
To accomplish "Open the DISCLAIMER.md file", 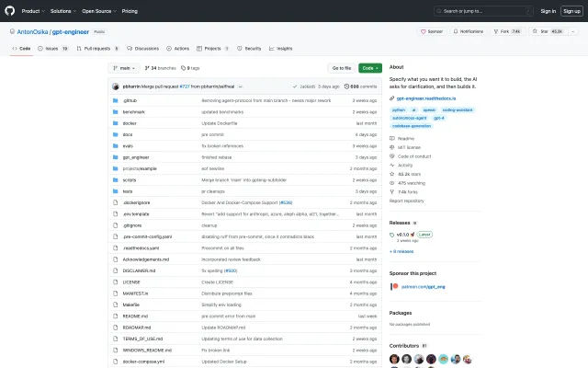I will point(139,270).
